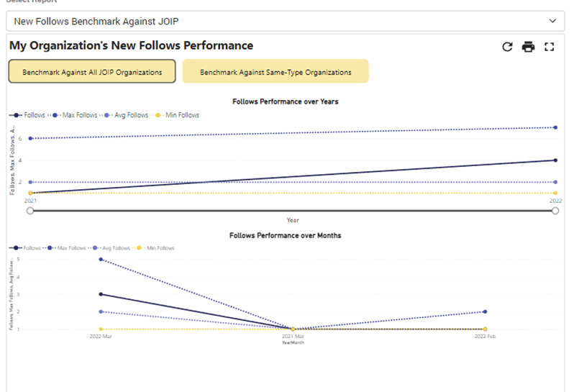Click the refresh report icon
This screenshot has height=392, width=574.
(x=507, y=47)
